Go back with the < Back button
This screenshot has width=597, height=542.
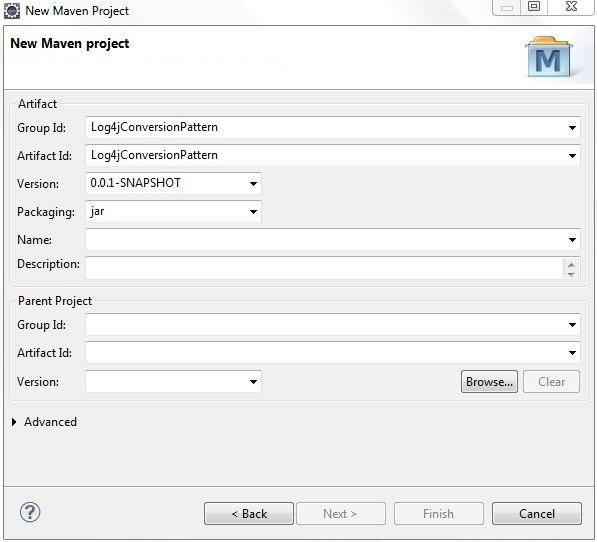tap(249, 514)
